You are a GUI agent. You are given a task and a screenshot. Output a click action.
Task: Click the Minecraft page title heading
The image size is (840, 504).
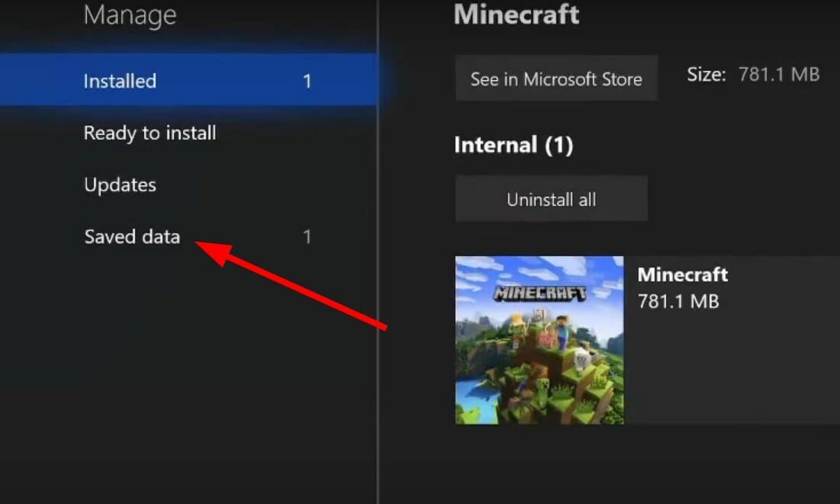pyautogui.click(x=517, y=14)
